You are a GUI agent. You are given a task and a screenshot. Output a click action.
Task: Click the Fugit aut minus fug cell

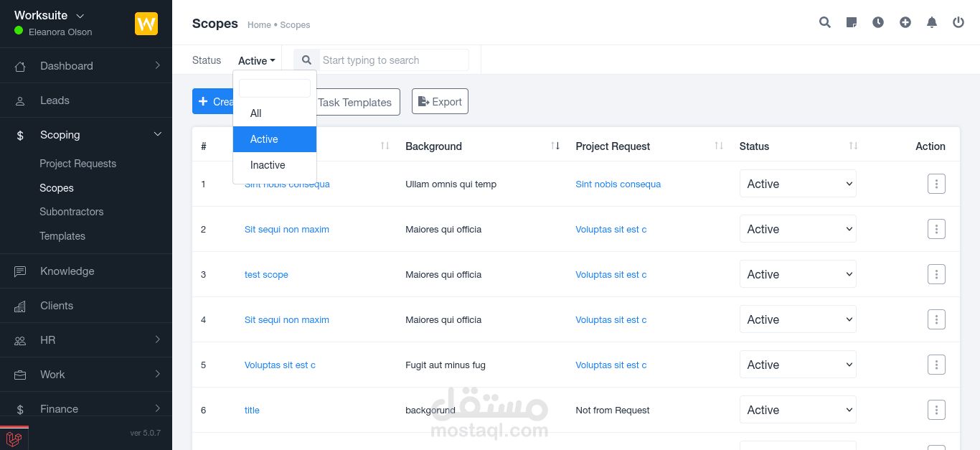click(x=446, y=365)
